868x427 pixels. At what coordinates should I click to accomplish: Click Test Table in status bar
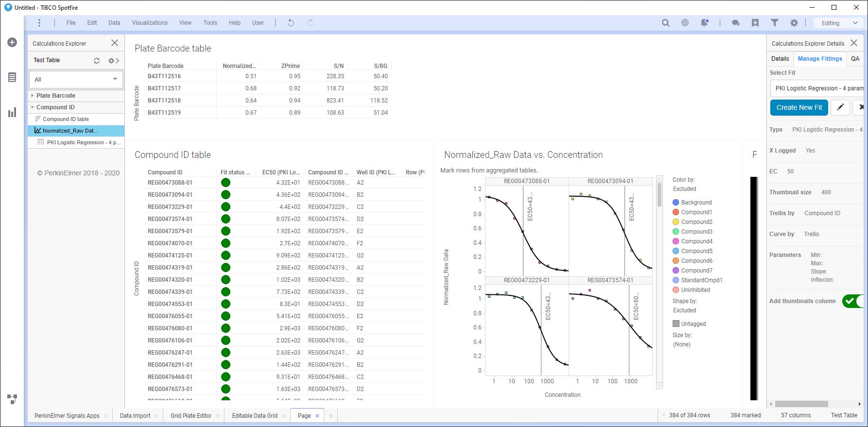point(844,415)
